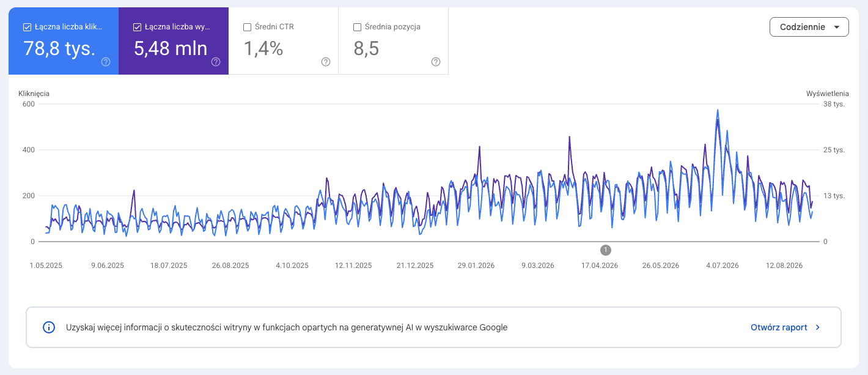The image size is (868, 375).
Task: Click the 4.07.2026 date axis label
Action: [723, 265]
